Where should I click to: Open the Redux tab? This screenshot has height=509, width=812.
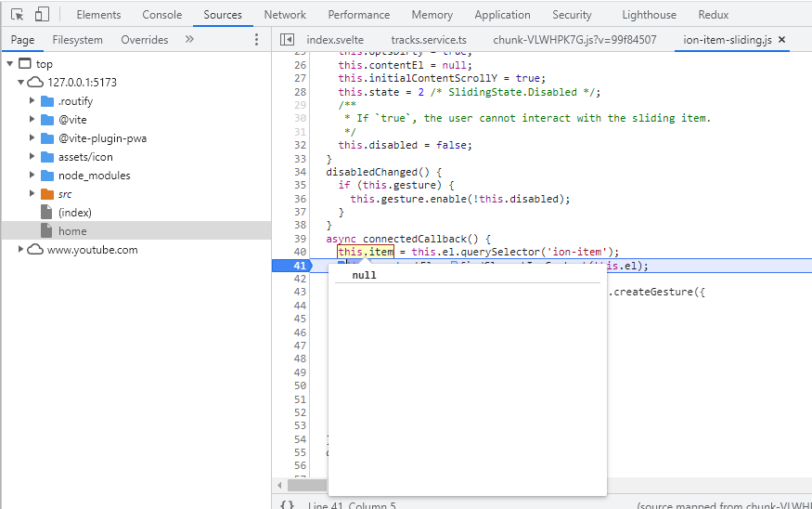pyautogui.click(x=713, y=15)
